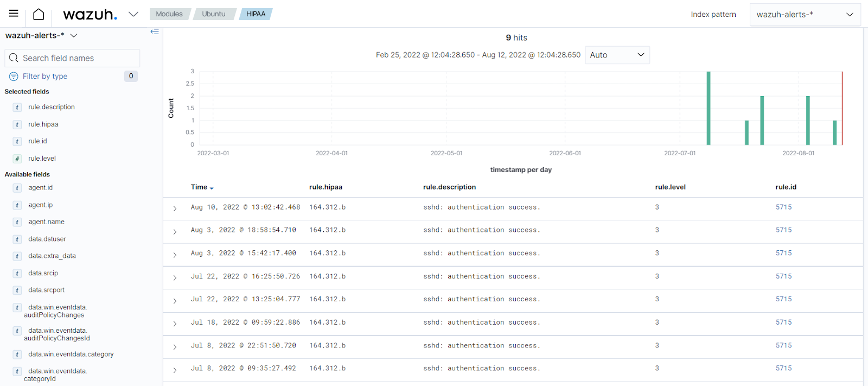Sort by the Time column arrow
868x386 pixels.
click(212, 188)
